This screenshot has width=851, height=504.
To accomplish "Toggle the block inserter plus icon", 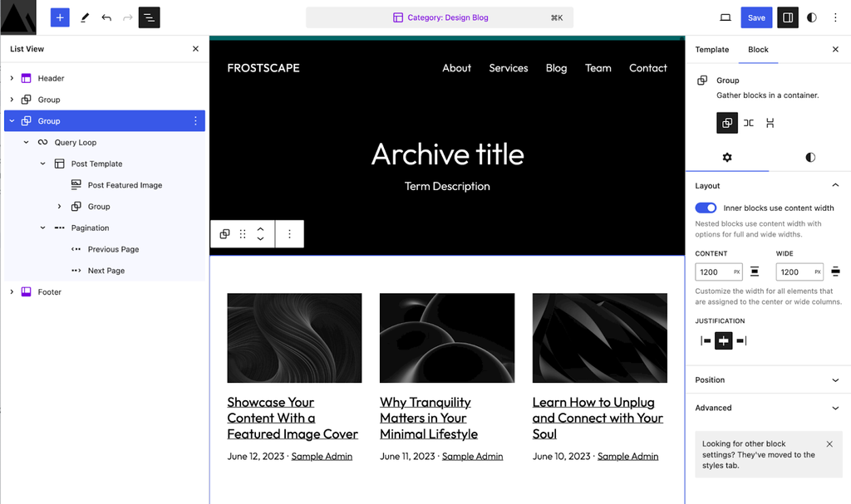I will point(59,17).
